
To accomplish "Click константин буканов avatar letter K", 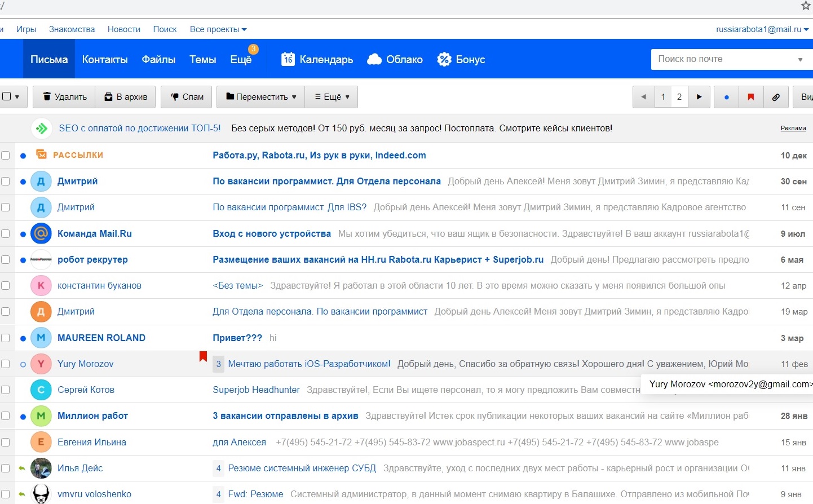I will click(41, 286).
